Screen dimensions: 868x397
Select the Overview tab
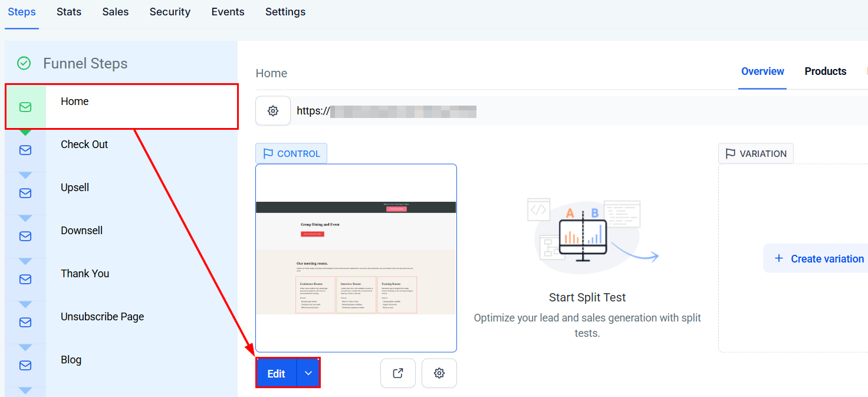(x=762, y=71)
